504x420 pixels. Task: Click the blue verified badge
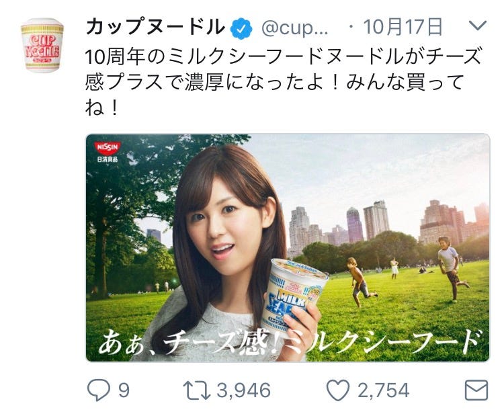point(241,28)
